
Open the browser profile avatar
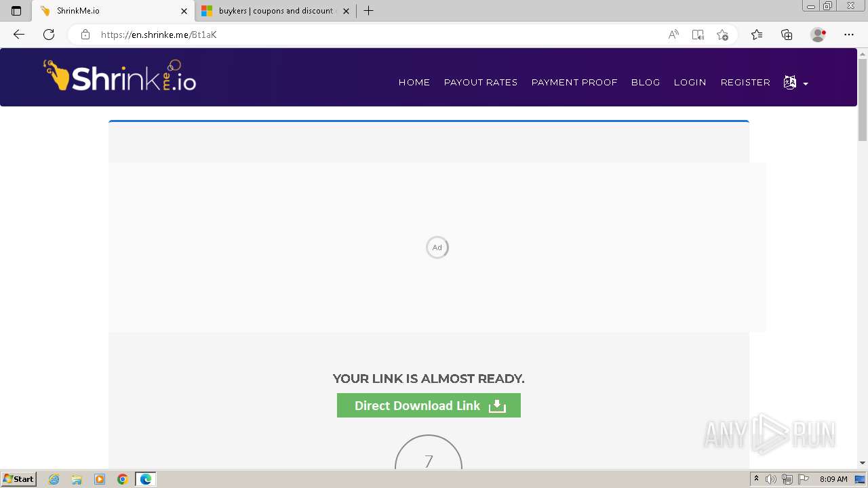[818, 35]
